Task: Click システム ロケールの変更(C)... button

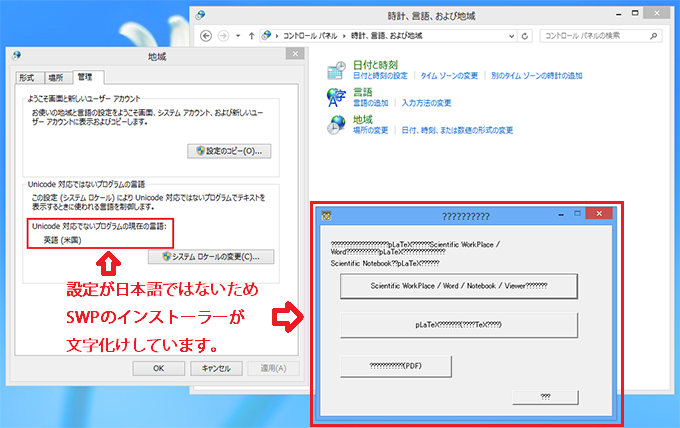Action: pyautogui.click(x=211, y=257)
